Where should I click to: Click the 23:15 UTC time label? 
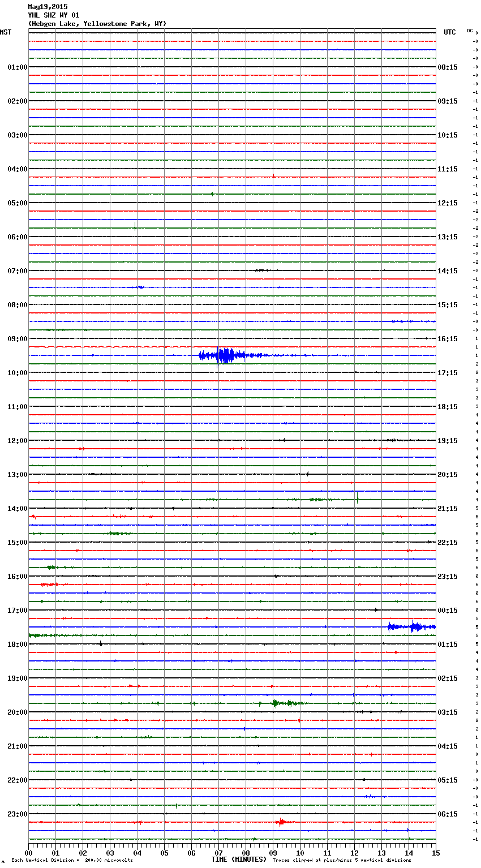click(448, 577)
